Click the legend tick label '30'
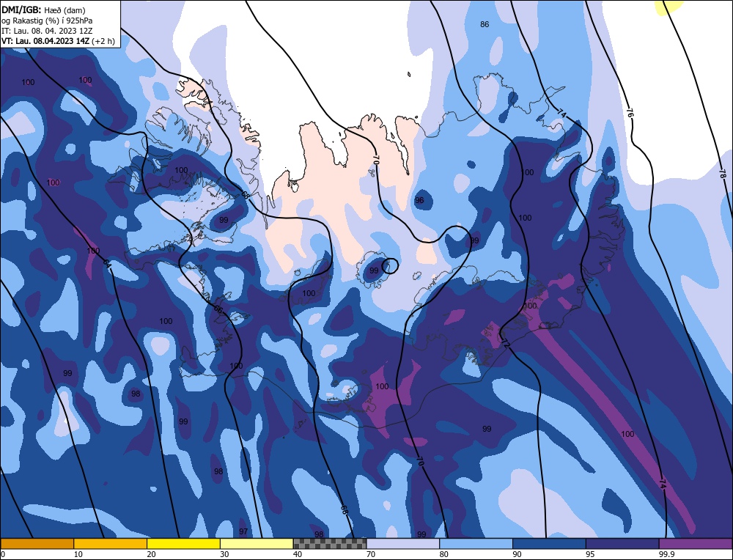The image size is (733, 560). pyautogui.click(x=224, y=554)
